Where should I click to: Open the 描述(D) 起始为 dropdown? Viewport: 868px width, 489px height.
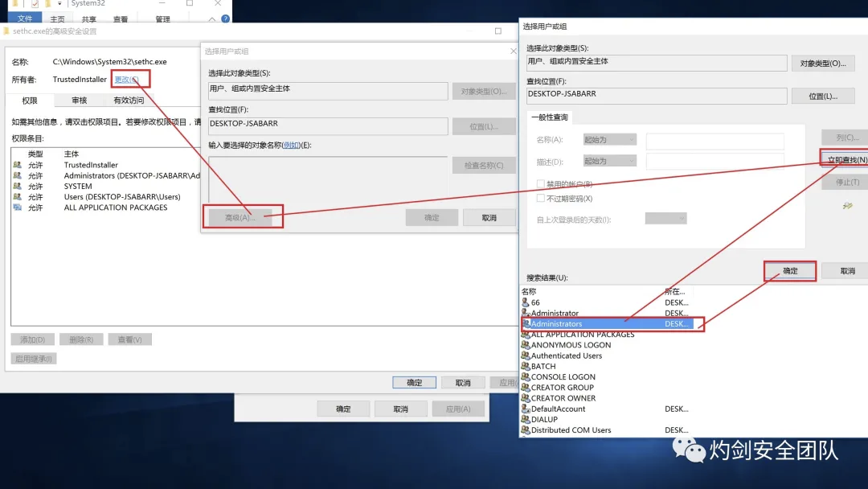(609, 161)
